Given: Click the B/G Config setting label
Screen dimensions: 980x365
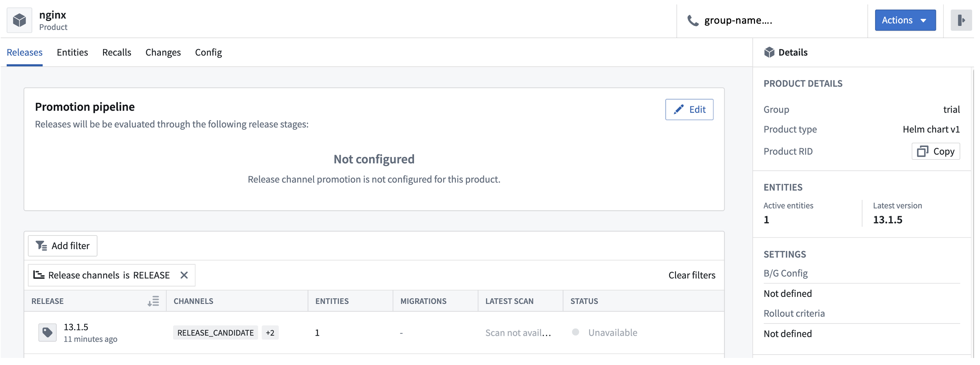Looking at the screenshot, I should [x=785, y=274].
